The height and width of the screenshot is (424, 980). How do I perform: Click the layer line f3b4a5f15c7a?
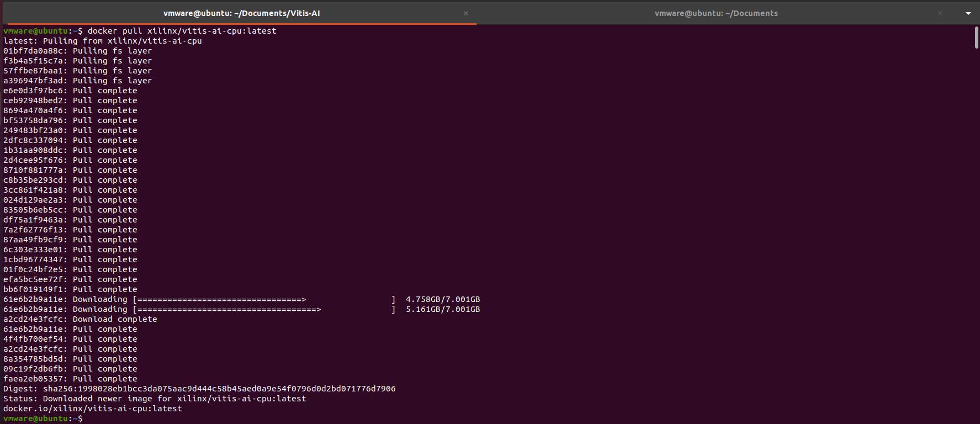77,61
